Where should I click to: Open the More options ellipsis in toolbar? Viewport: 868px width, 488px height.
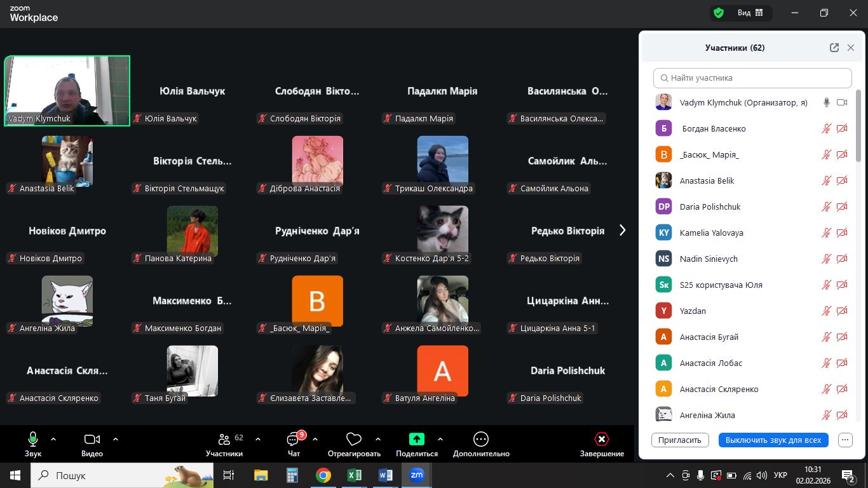tap(481, 439)
